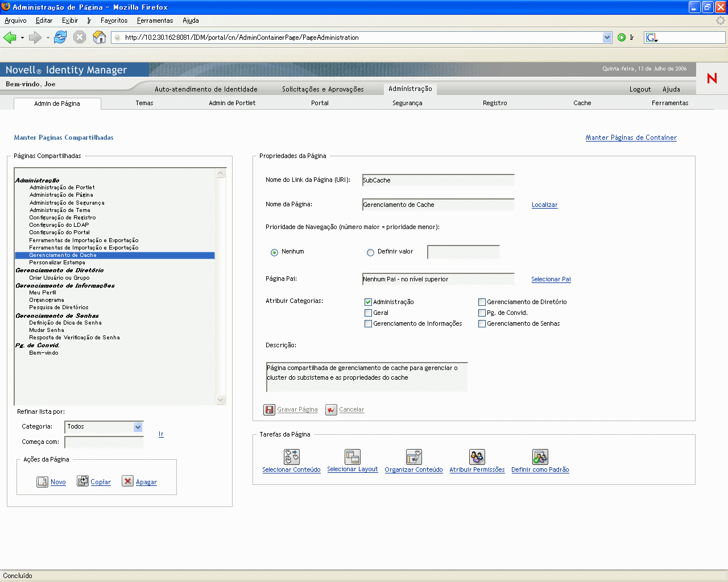This screenshot has width=728, height=582.
Task: Open the Organizar Conteúdo icon
Action: coord(413,457)
